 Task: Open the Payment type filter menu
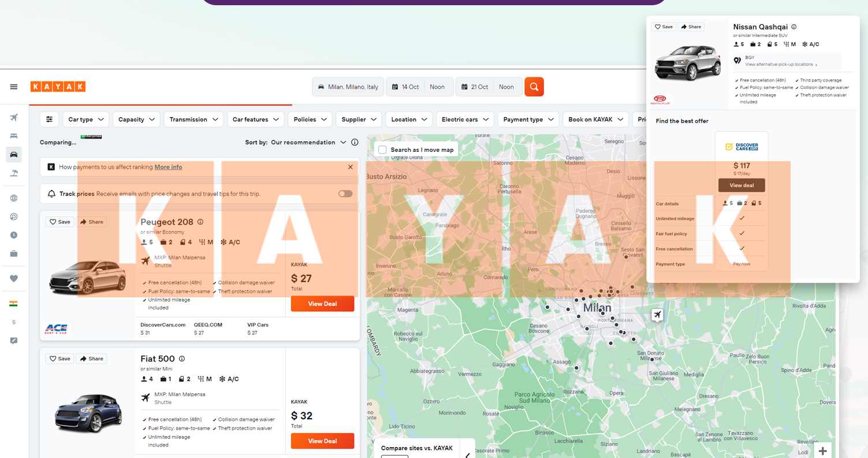pyautogui.click(x=528, y=120)
